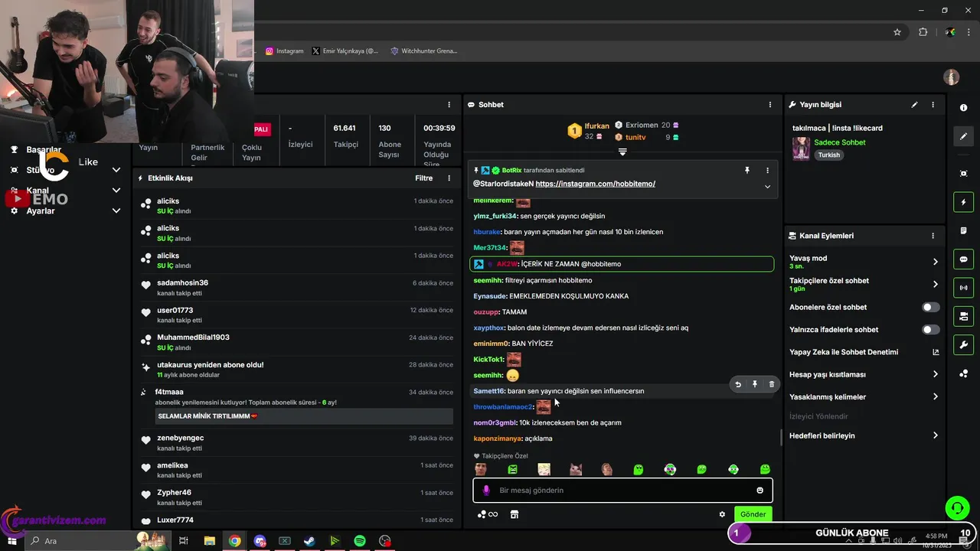Image resolution: width=980 pixels, height=551 pixels.
Task: Open browser extensions puzzle icon
Action: tap(923, 32)
